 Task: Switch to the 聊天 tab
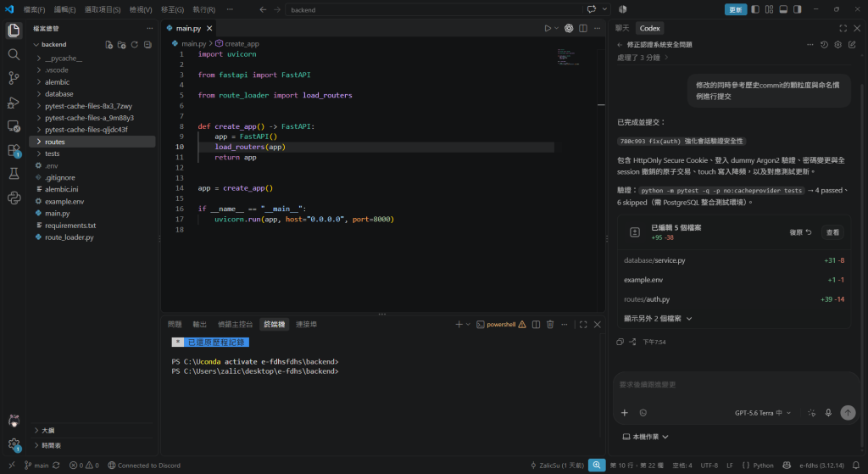[x=622, y=28]
